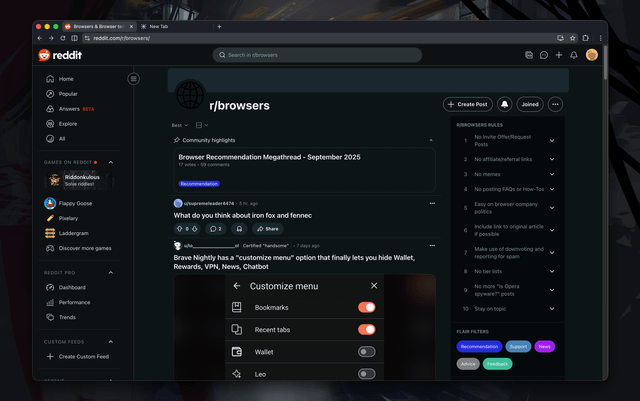Open the chat bubble icon in header
The width and height of the screenshot is (640, 401).
[544, 55]
